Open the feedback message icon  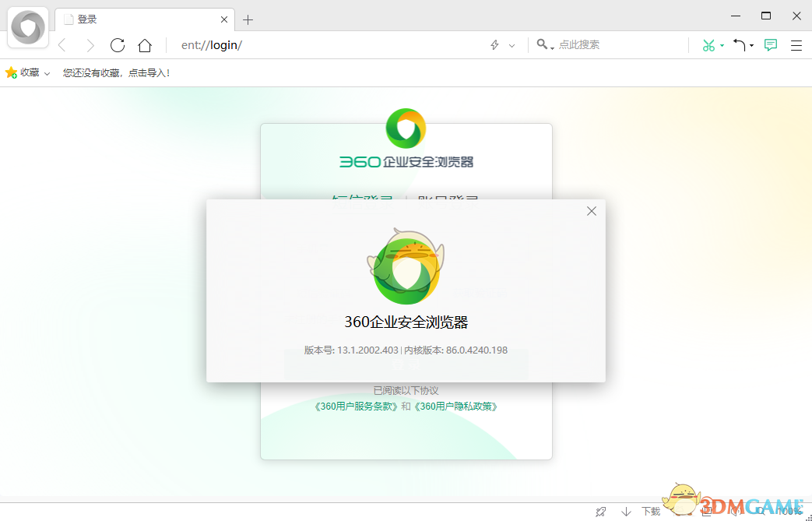click(770, 45)
